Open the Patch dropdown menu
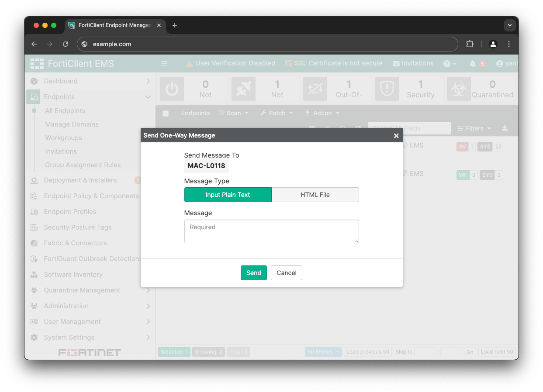This screenshot has height=392, width=543. (277, 113)
